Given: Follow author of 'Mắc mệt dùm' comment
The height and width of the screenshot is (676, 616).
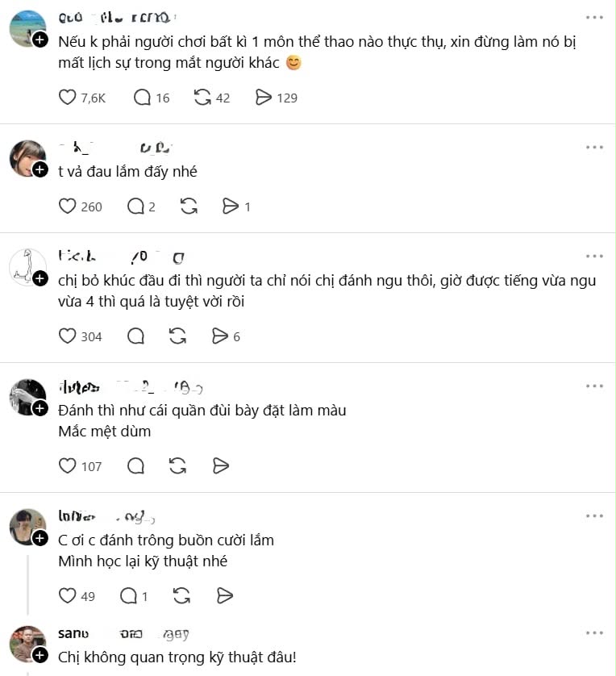Looking at the screenshot, I should click(40, 408).
